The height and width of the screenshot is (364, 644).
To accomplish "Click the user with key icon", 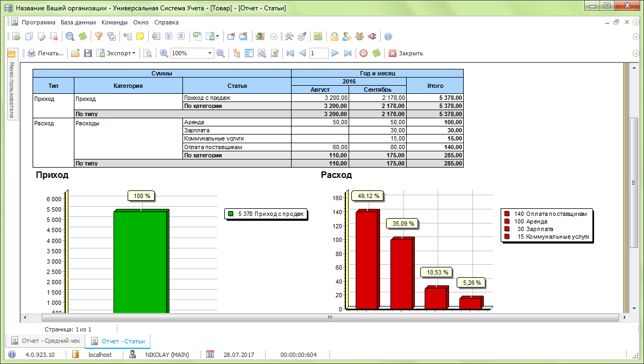I will [346, 36].
